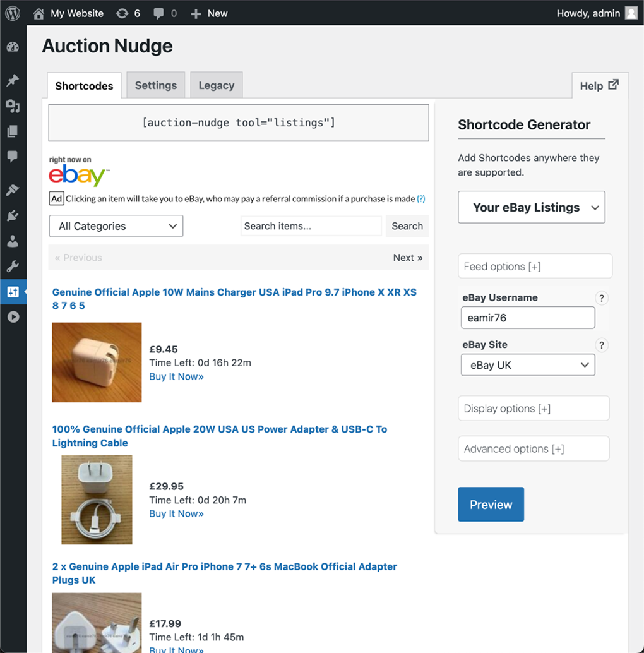
Task: Select the Appearance paintbrush icon
Action: tap(13, 190)
